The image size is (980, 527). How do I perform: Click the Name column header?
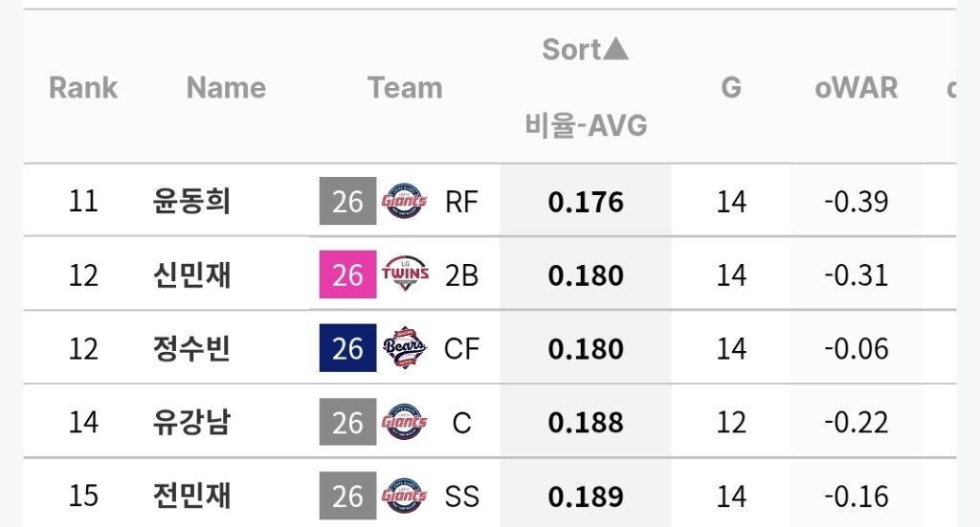coord(226,87)
